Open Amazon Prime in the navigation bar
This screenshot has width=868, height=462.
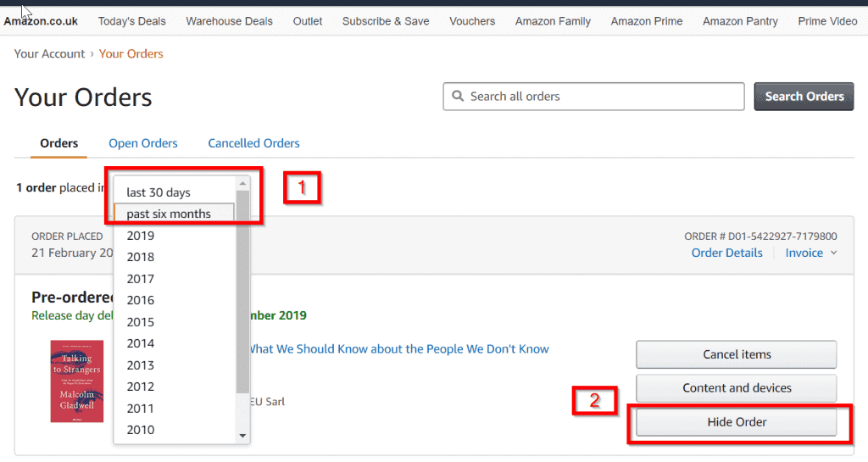647,21
